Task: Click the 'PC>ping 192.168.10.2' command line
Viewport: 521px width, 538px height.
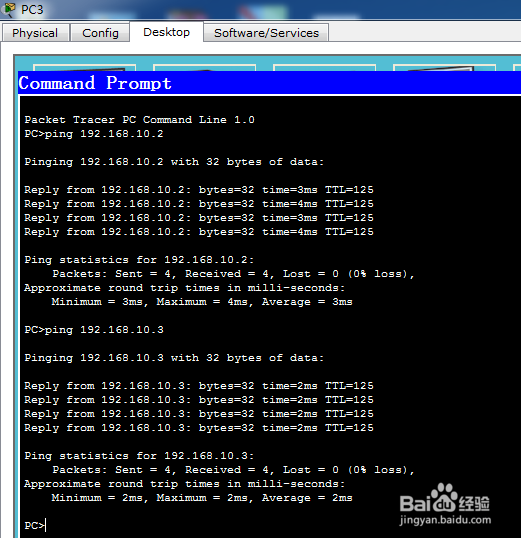Action: pos(94,133)
